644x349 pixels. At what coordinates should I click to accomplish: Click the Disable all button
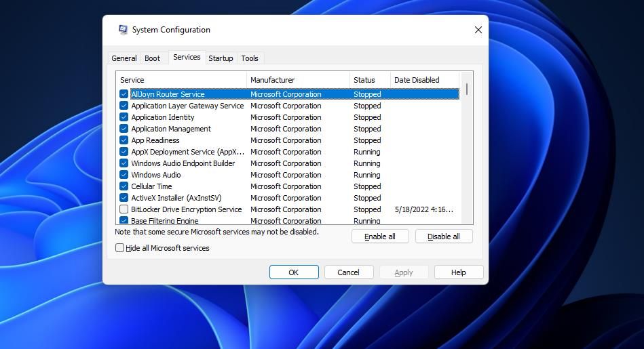(444, 237)
